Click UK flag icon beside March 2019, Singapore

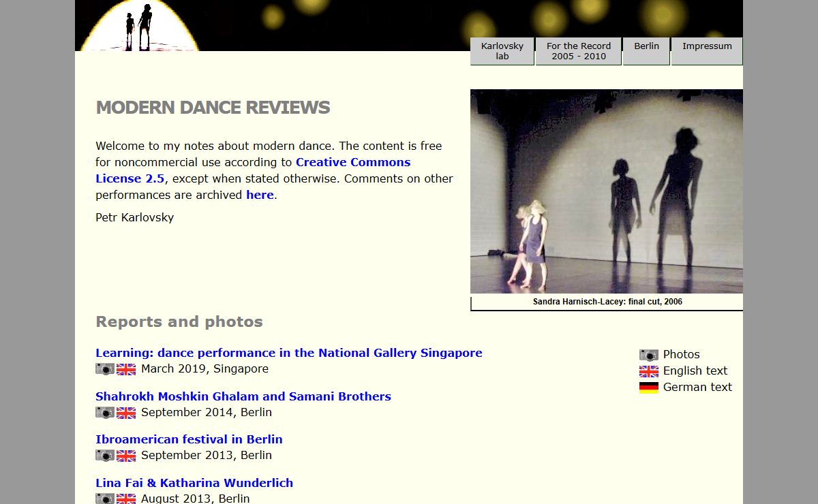[x=126, y=369]
